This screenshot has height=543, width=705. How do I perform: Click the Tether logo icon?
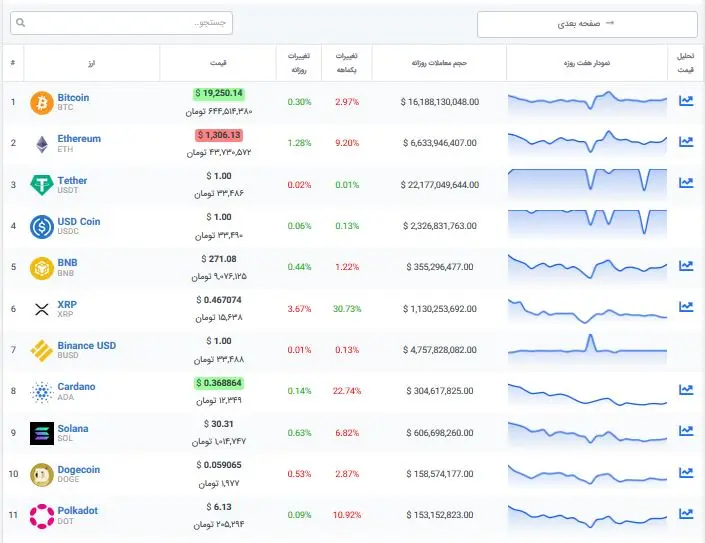click(42, 185)
